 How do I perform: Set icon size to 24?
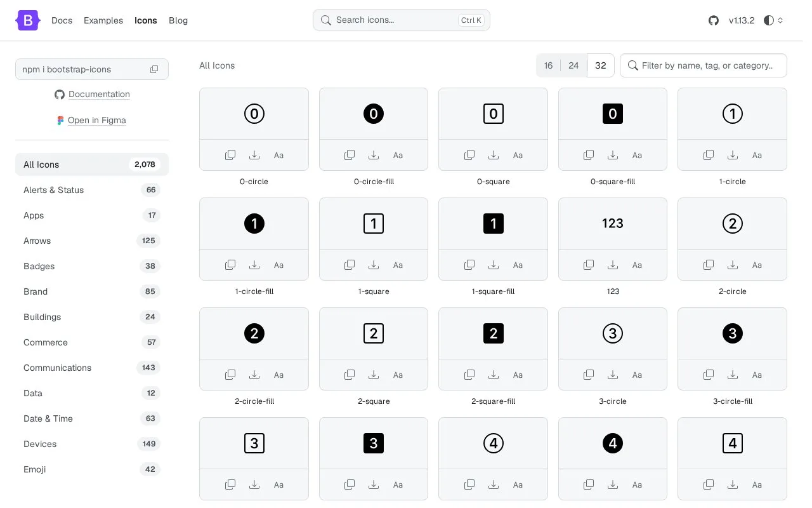[x=573, y=65]
